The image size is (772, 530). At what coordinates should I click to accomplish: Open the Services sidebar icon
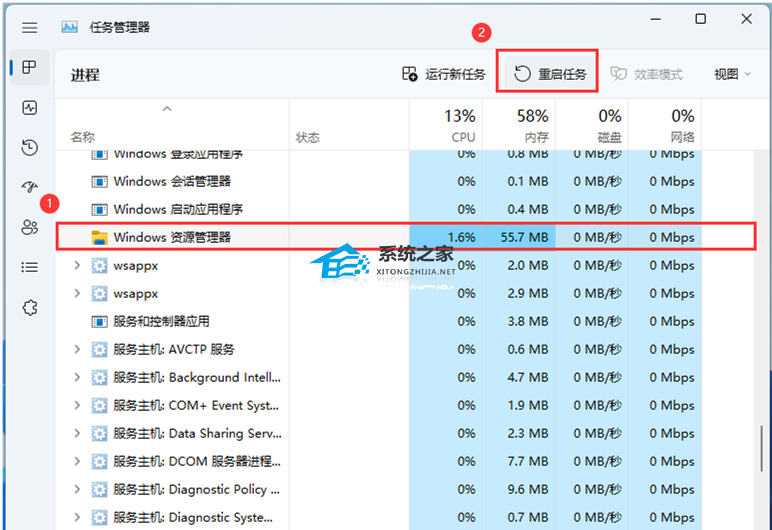[30, 308]
